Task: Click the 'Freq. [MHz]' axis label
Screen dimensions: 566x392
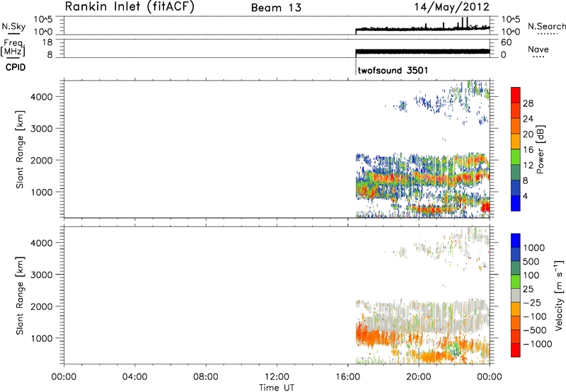Action: [x=13, y=47]
